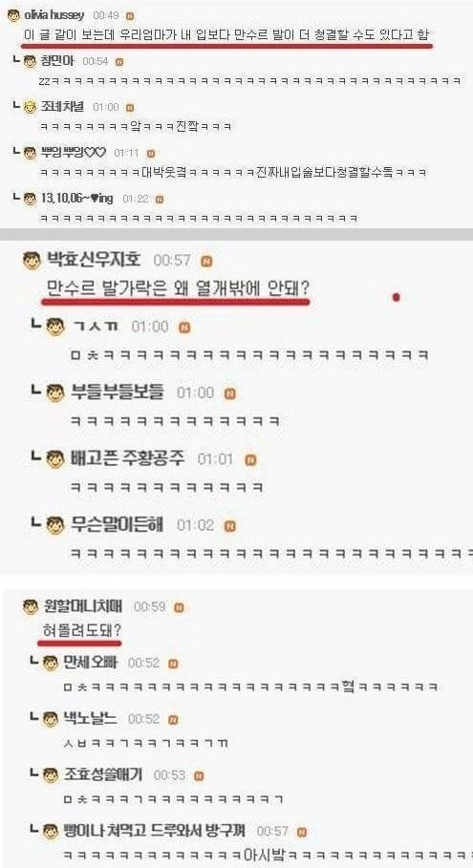473x868 pixels.
Task: Click the yellow avatar beside 조네처널
Action: [x=30, y=107]
